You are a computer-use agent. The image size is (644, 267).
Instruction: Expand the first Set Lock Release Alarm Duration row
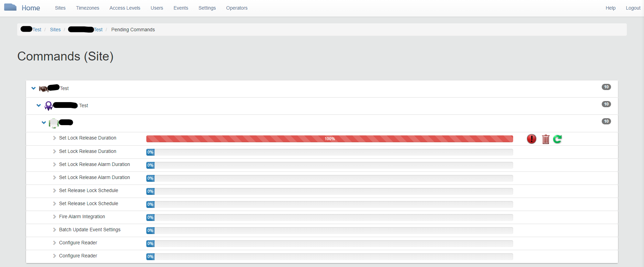click(x=55, y=165)
